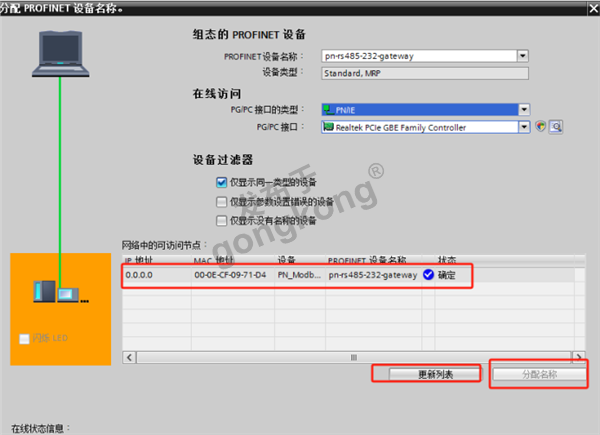600x435 pixels.
Task: Enable 仅显示参数设置错误的设备 checkbox
Action: (x=221, y=202)
